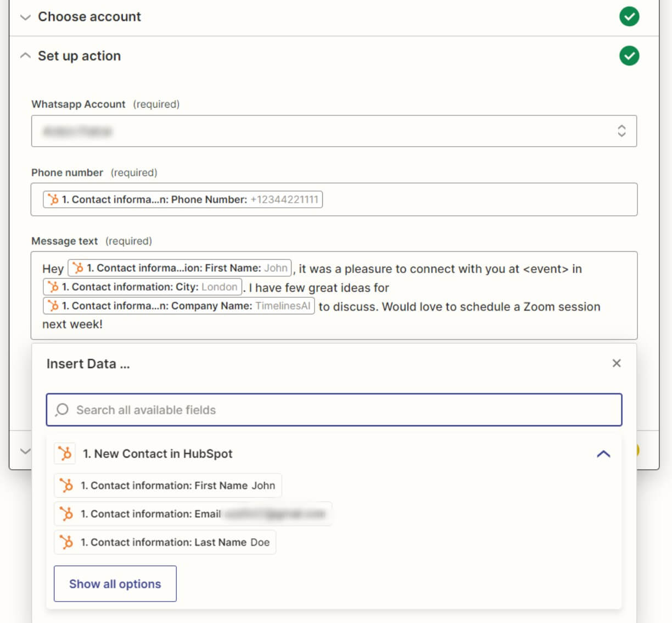Screen dimensions: 672x623
Task: Click HubSpot icon on Last Name Doe option
Action: (66, 542)
